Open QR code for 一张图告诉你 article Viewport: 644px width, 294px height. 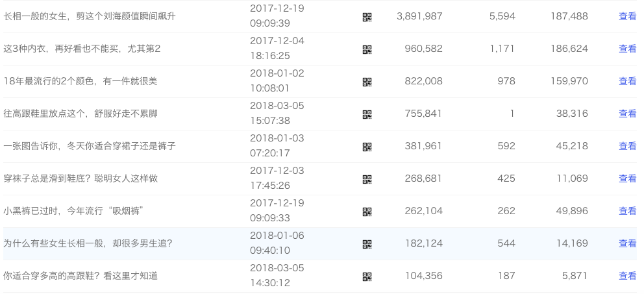click(x=367, y=147)
